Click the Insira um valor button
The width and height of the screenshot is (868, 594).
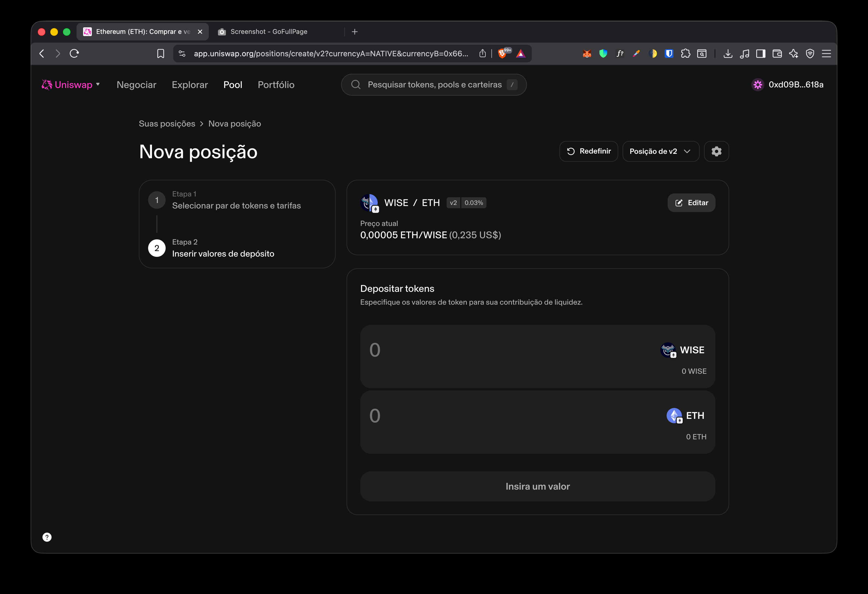[x=538, y=486]
